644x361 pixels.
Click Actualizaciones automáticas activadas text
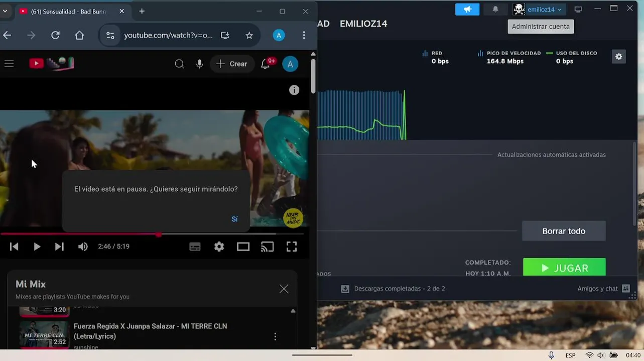pos(552,155)
